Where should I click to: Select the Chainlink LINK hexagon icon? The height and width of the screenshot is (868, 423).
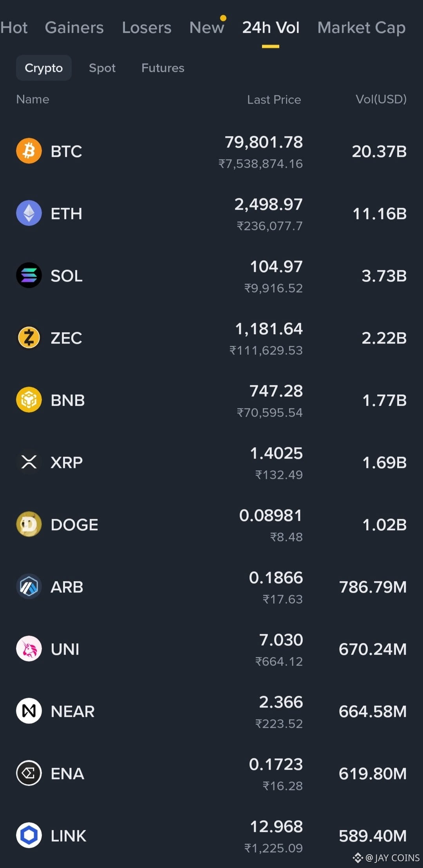click(x=29, y=835)
